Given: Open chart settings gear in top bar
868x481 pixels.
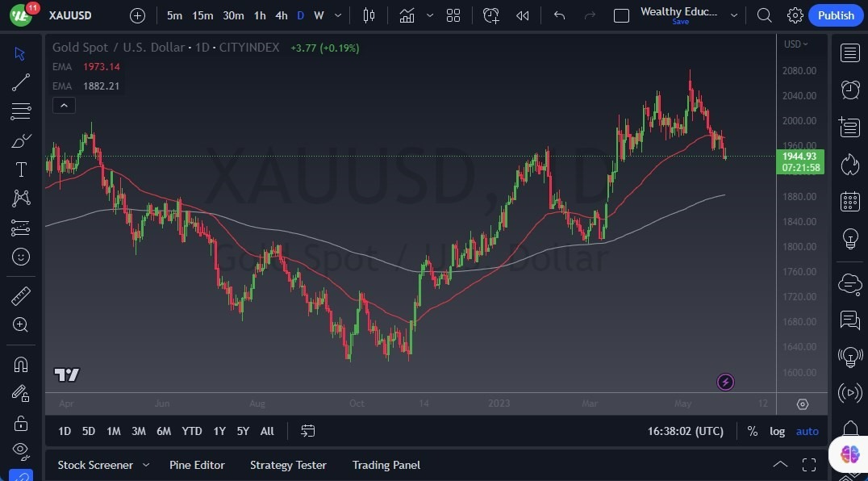Looking at the screenshot, I should pyautogui.click(x=795, y=15).
